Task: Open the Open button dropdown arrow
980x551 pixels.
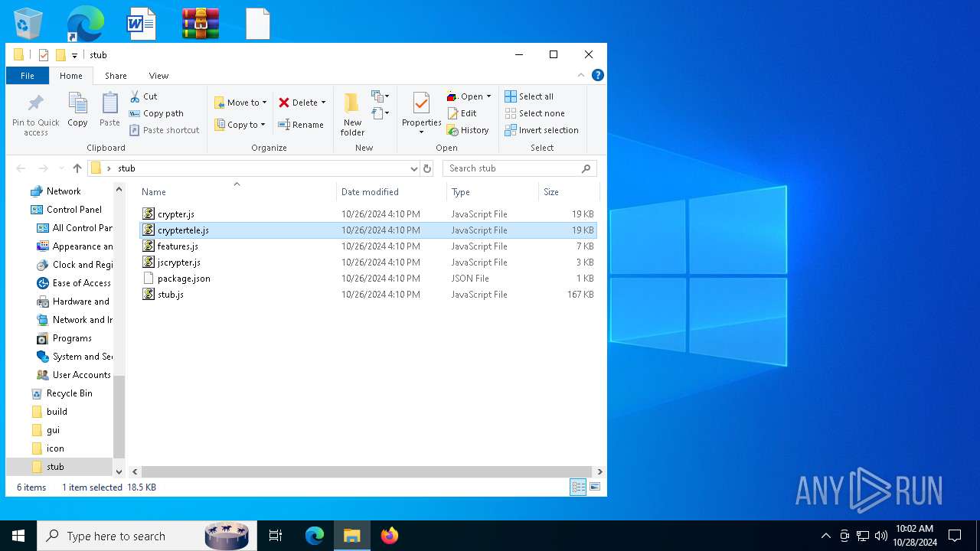Action: coord(488,96)
